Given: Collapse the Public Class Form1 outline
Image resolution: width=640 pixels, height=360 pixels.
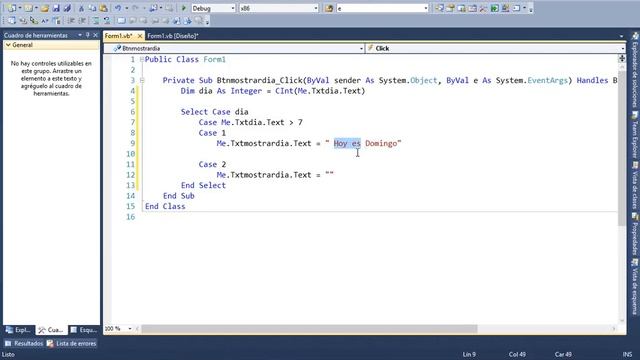Looking at the screenshot, I should (x=142, y=60).
